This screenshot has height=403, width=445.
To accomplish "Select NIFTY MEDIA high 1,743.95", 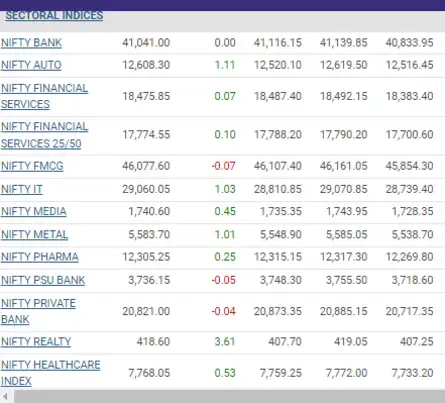I will point(347,211).
